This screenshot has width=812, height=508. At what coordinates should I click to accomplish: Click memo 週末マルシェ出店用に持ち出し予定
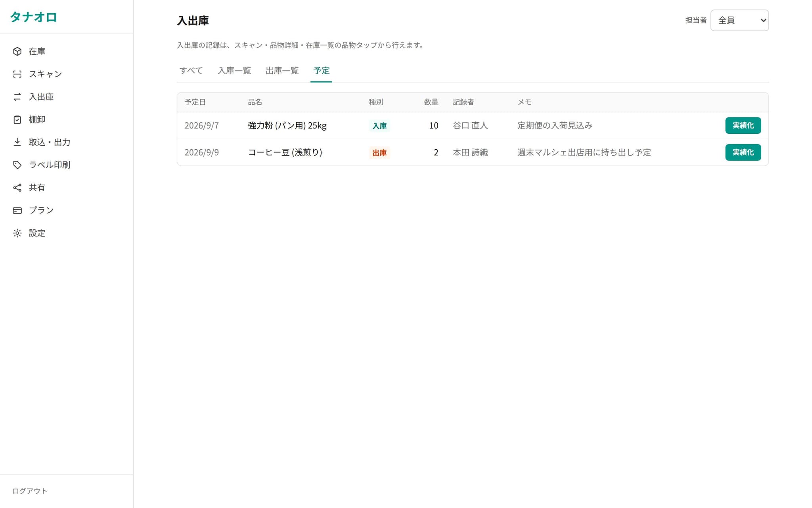(584, 152)
